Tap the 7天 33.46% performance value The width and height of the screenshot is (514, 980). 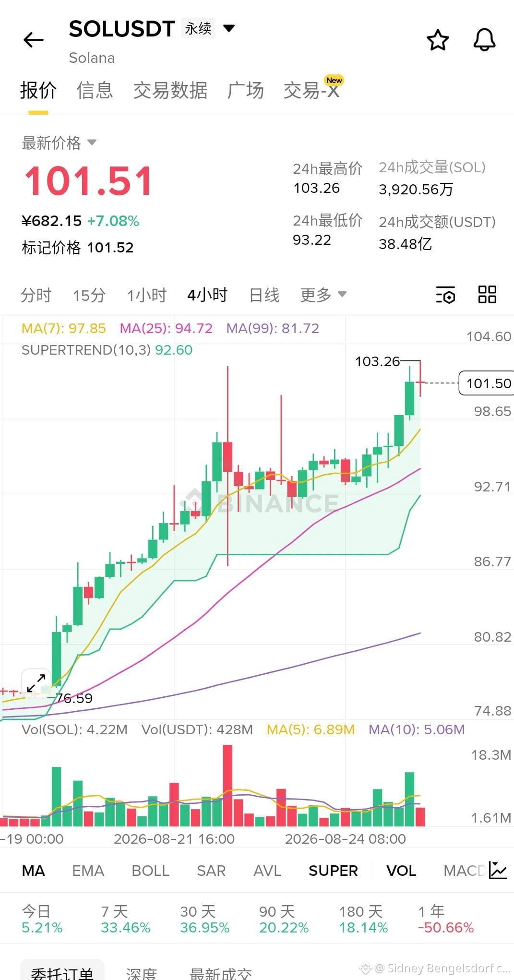pos(126,928)
